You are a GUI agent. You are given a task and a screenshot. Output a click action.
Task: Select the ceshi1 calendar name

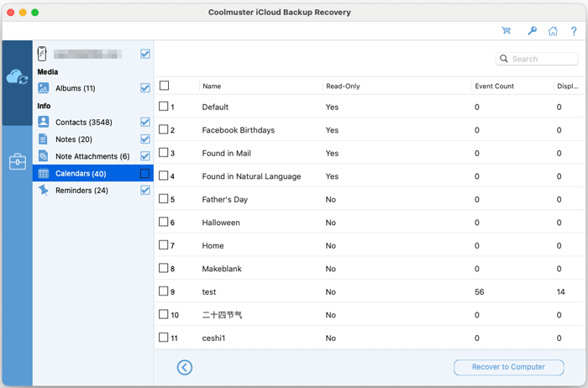coord(213,338)
